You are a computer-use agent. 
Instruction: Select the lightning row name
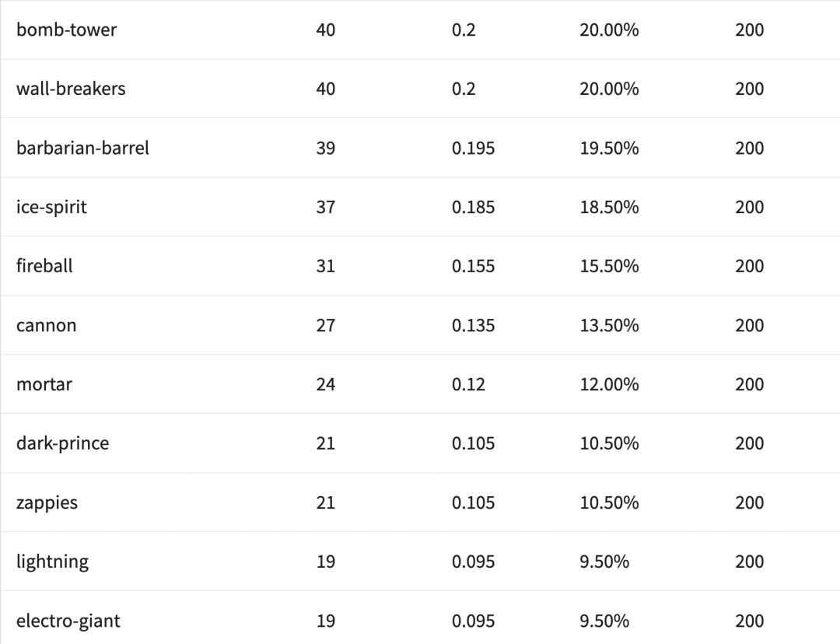click(x=52, y=562)
